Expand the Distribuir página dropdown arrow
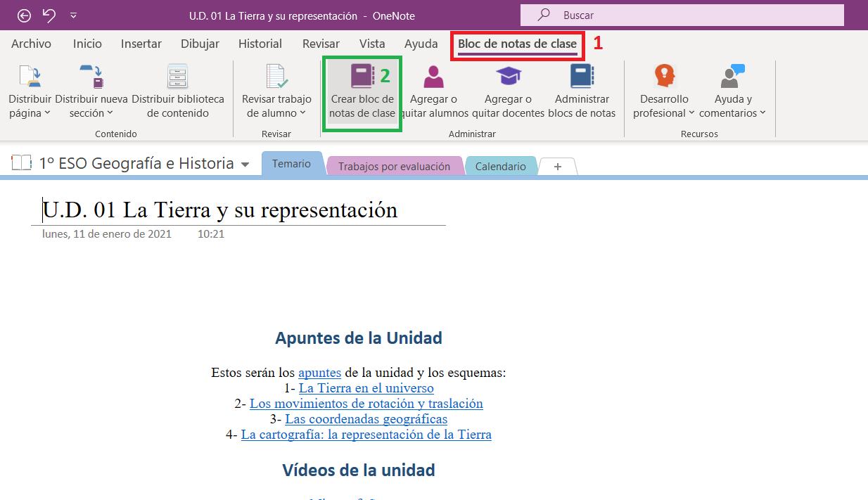The image size is (868, 500). 48,113
